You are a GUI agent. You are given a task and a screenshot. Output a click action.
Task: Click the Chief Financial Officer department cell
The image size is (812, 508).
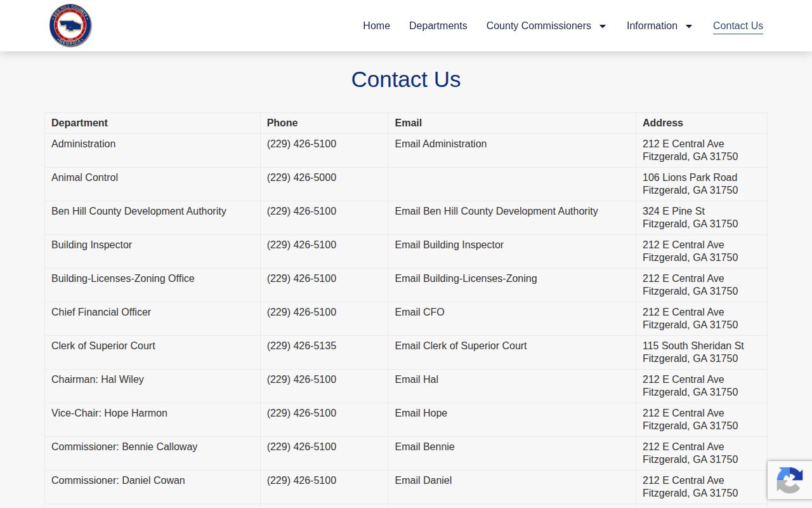pos(152,319)
